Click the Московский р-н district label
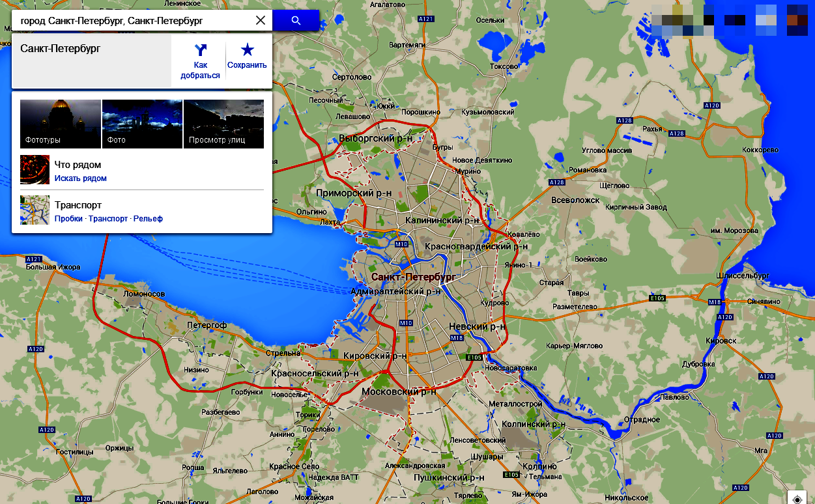 tap(399, 392)
